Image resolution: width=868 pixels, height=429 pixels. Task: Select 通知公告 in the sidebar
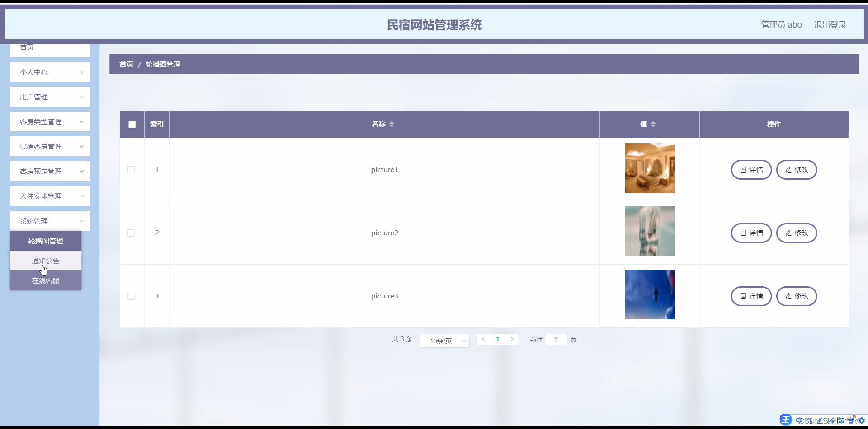pos(45,261)
